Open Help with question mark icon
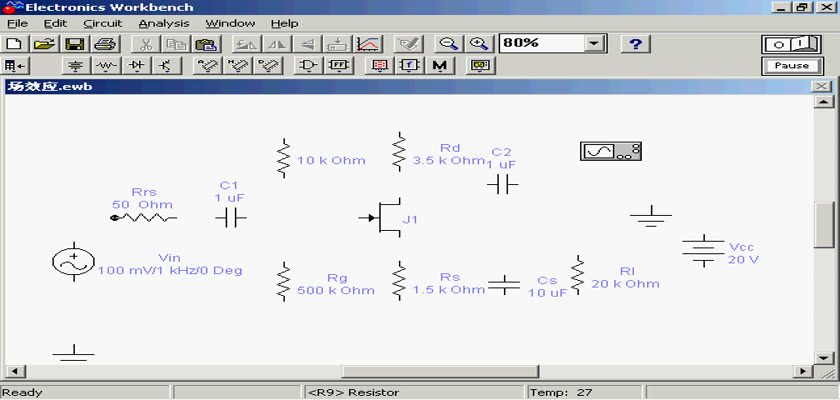The width and height of the screenshot is (840, 400). (x=635, y=44)
